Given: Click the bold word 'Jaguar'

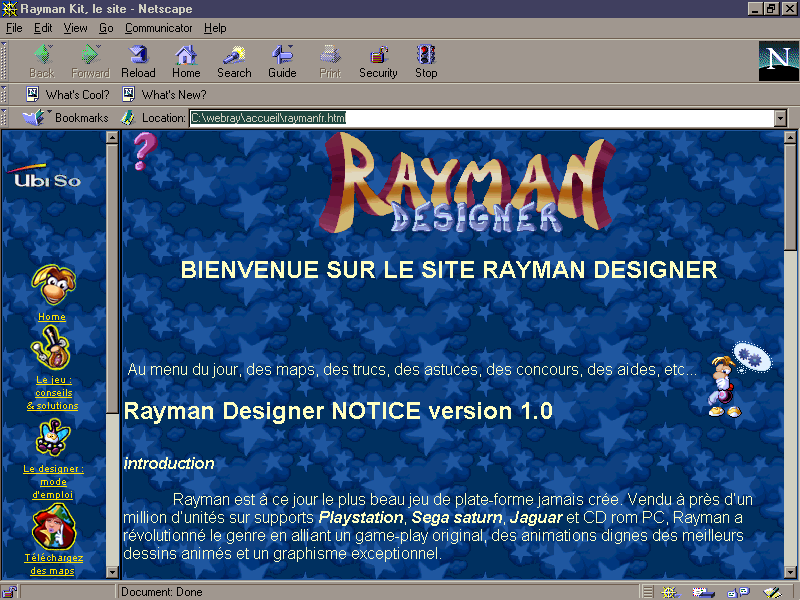Looking at the screenshot, I should [536, 517].
